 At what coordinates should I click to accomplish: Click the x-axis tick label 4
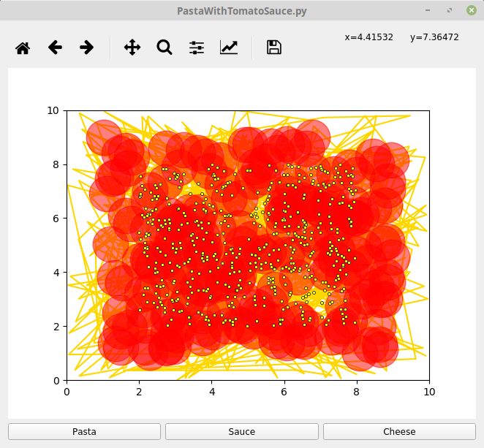click(x=212, y=392)
